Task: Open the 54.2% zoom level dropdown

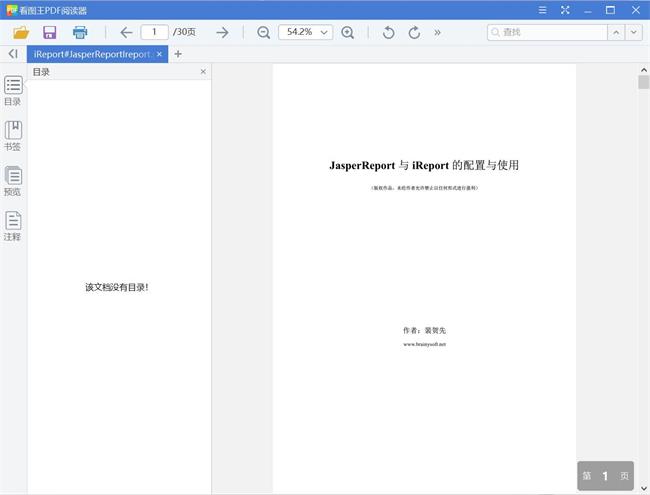Action: [x=306, y=32]
